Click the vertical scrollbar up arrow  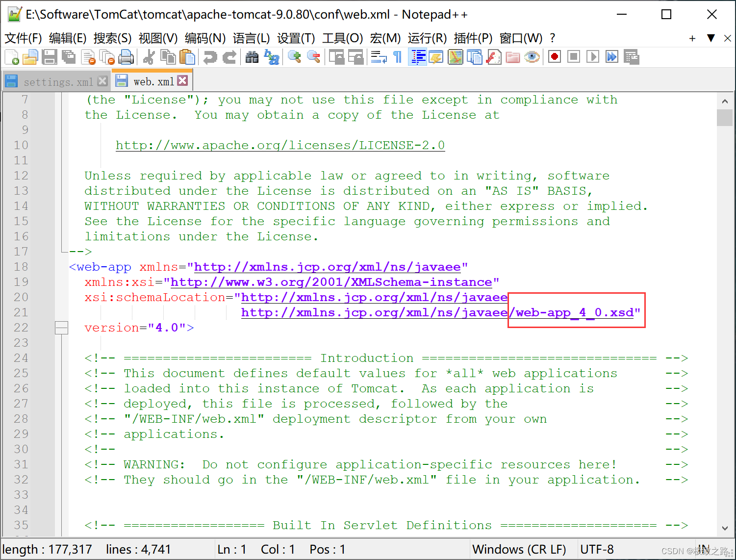click(x=725, y=101)
